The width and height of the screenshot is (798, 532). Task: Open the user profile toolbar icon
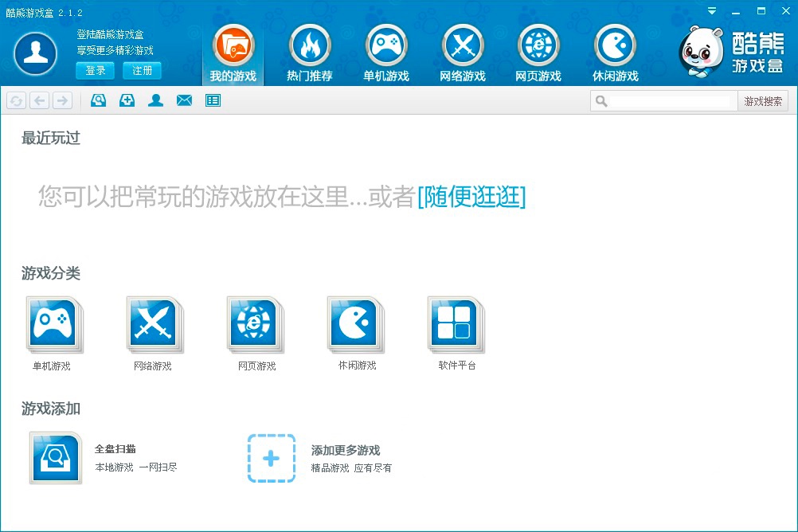tap(155, 100)
